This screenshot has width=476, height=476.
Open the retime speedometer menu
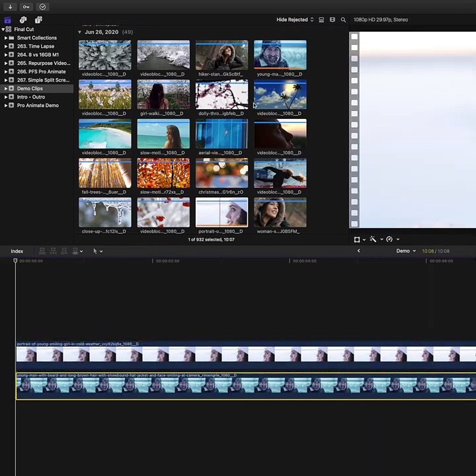[393, 239]
